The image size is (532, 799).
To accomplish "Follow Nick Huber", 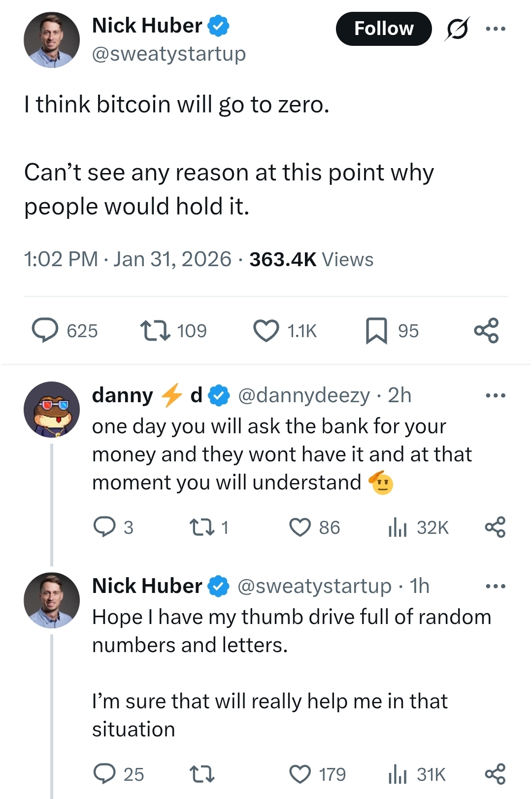I will (384, 29).
